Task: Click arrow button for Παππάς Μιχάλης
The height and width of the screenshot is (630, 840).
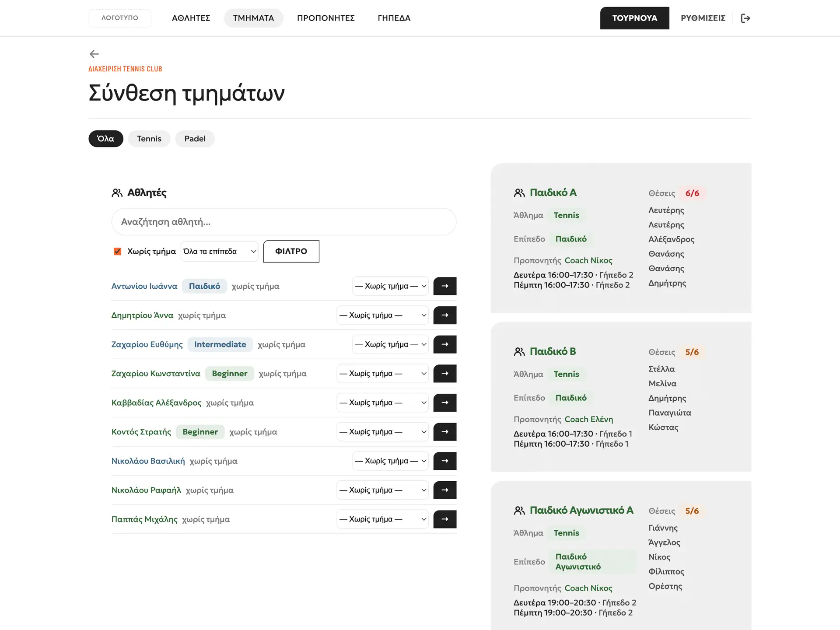Action: click(x=445, y=519)
